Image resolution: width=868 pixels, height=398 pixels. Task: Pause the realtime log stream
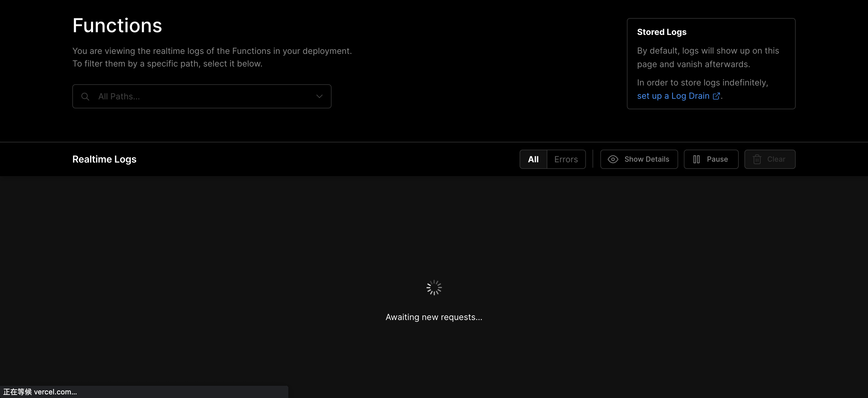(x=711, y=159)
